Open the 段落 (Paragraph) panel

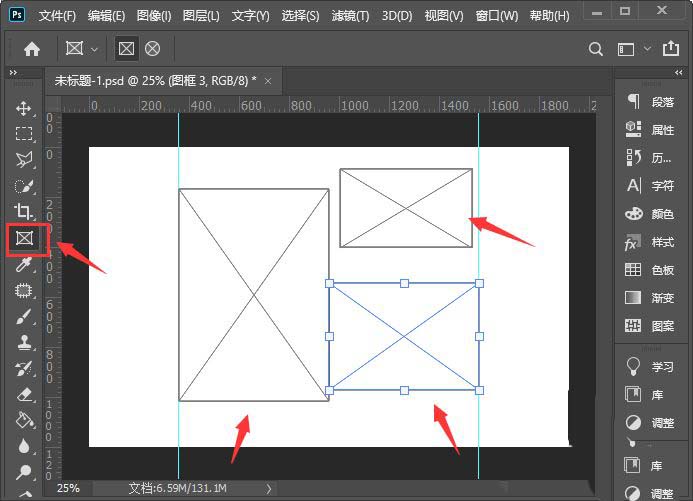(650, 102)
